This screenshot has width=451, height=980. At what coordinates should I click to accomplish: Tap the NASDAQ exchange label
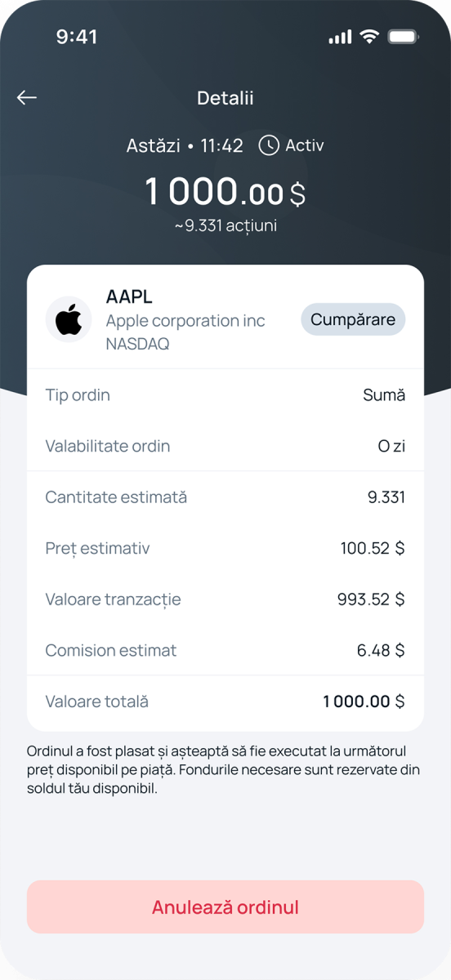138,344
